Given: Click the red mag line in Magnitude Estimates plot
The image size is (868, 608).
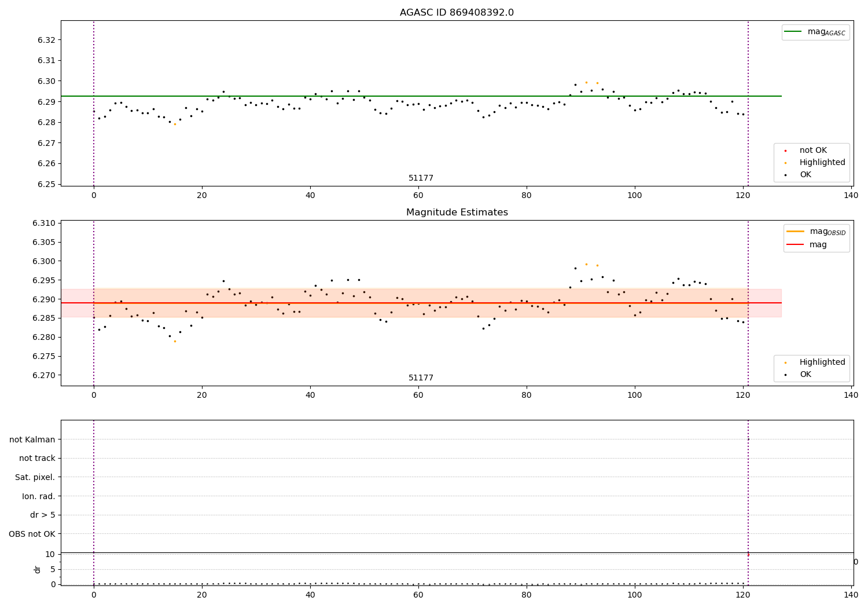Looking at the screenshot, I should coord(421,303).
